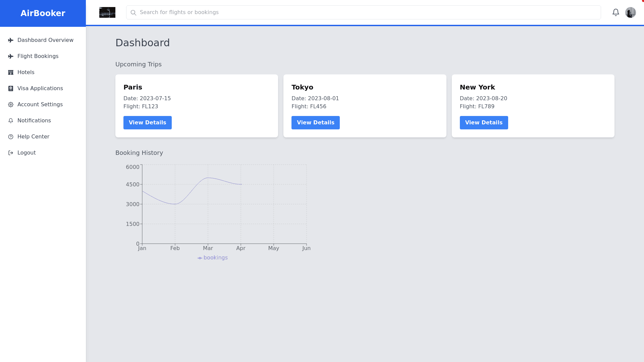Image resolution: width=644 pixels, height=362 pixels.
Task: Toggle the bookings legend in chart
Action: pos(213,258)
